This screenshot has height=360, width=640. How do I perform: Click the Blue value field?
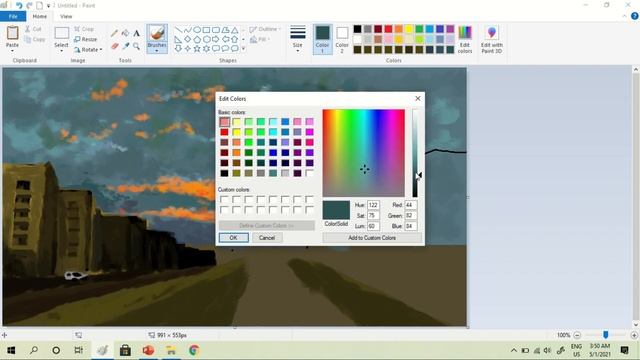pyautogui.click(x=410, y=226)
